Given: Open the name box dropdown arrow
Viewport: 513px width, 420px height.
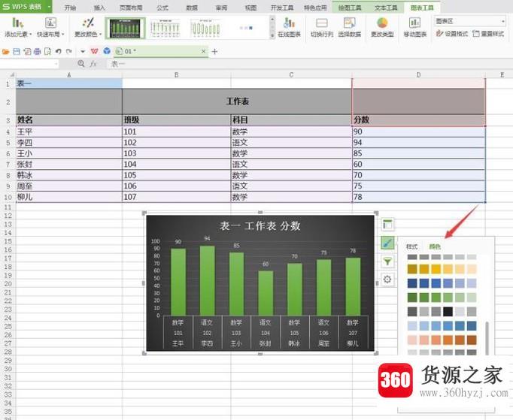Looking at the screenshot, I should (56, 64).
